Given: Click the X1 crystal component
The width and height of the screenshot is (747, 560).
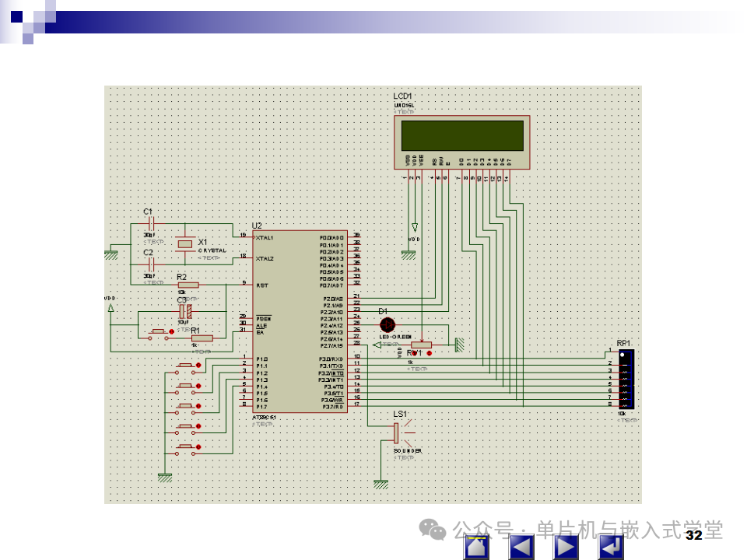Looking at the screenshot, I should (185, 244).
